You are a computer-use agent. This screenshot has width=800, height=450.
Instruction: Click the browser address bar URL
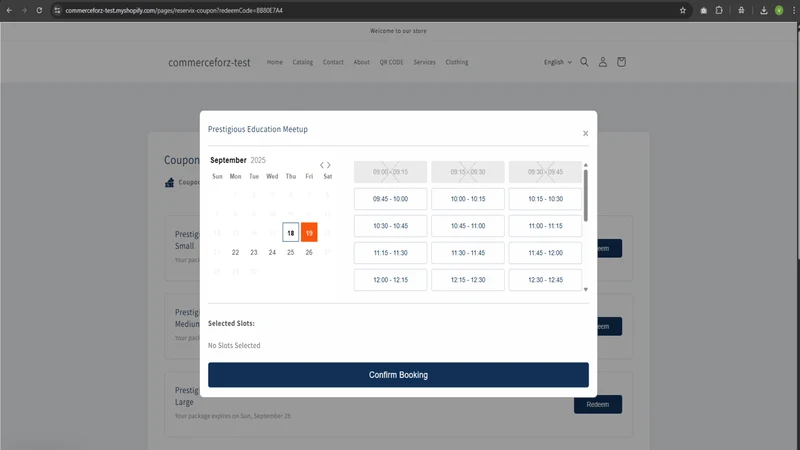[174, 10]
